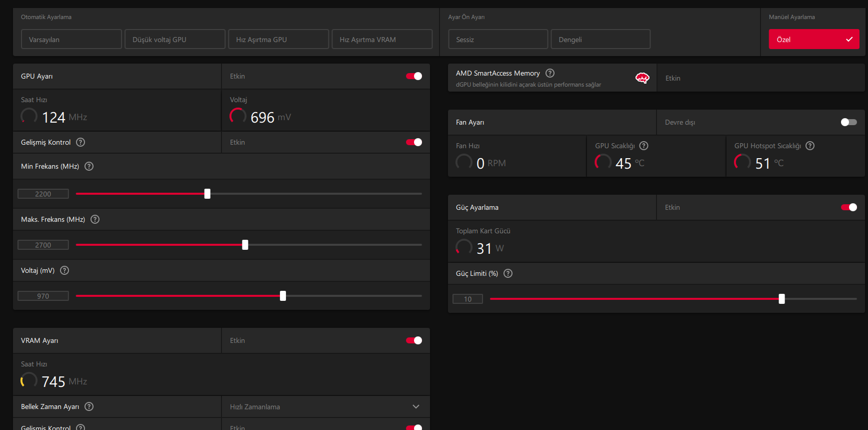The width and height of the screenshot is (868, 430).
Task: Open Maks. Frekans (MHz) help icon
Action: click(x=95, y=219)
